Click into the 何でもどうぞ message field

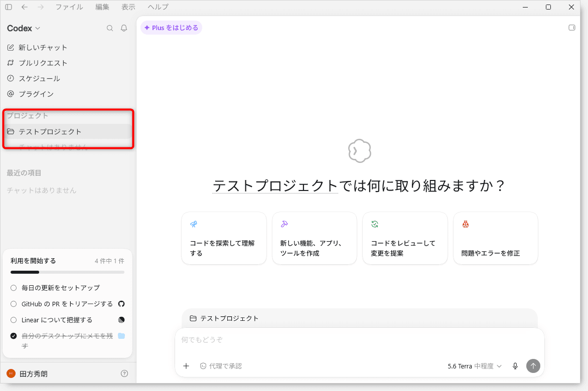click(360, 340)
